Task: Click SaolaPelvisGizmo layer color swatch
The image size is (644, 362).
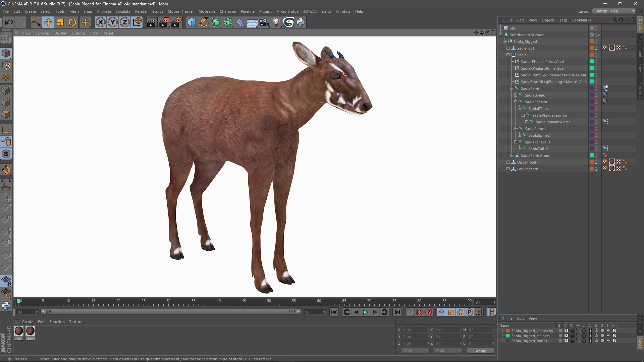Action: click(x=592, y=155)
